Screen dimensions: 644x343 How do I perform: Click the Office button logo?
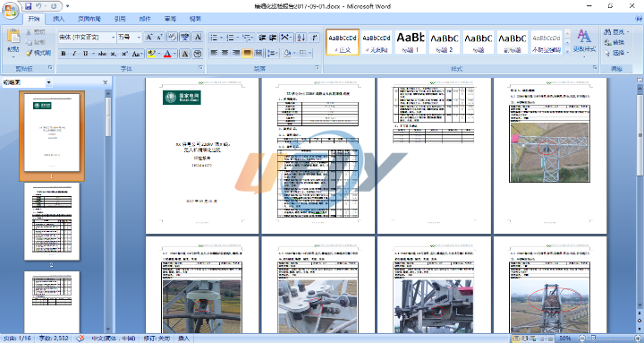pyautogui.click(x=10, y=10)
